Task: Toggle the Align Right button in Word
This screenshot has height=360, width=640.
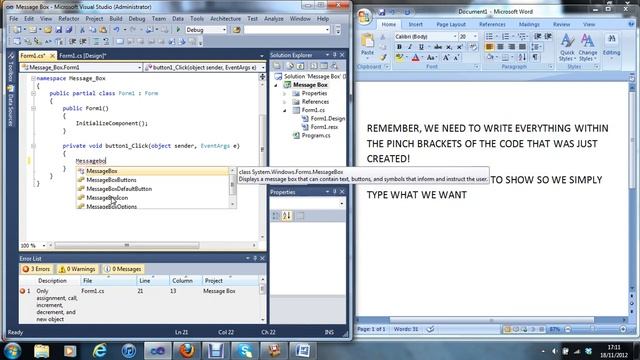Action: [511, 47]
